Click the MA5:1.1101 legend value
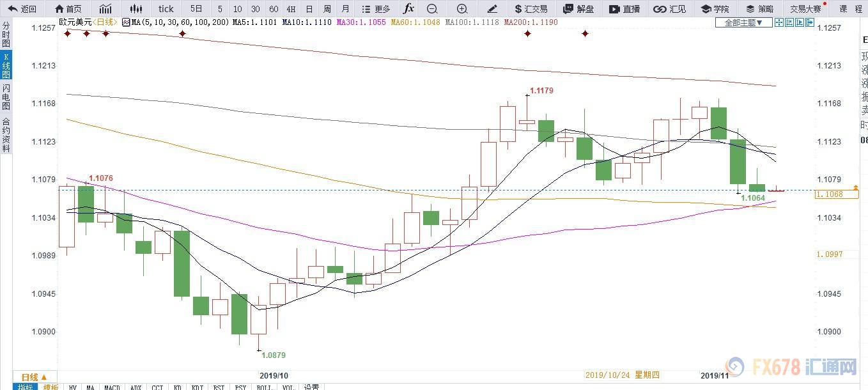 255,22
